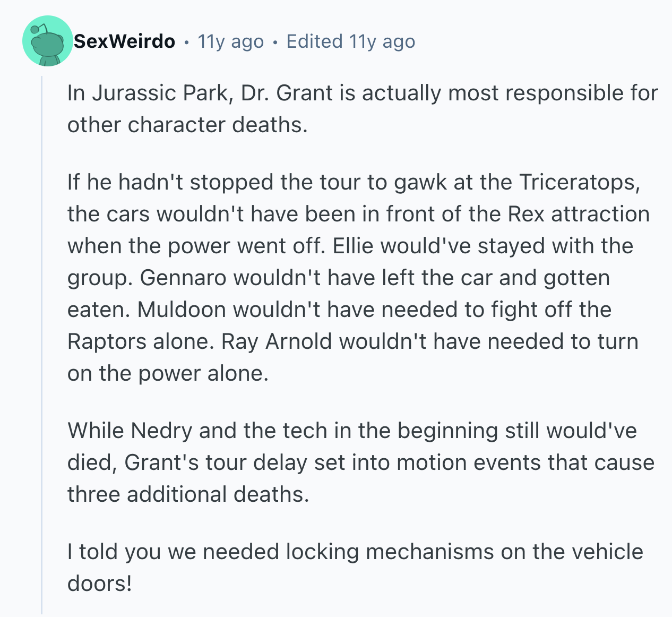Click the phrase "on the power alone."
This screenshot has width=672, height=617.
[x=168, y=373]
